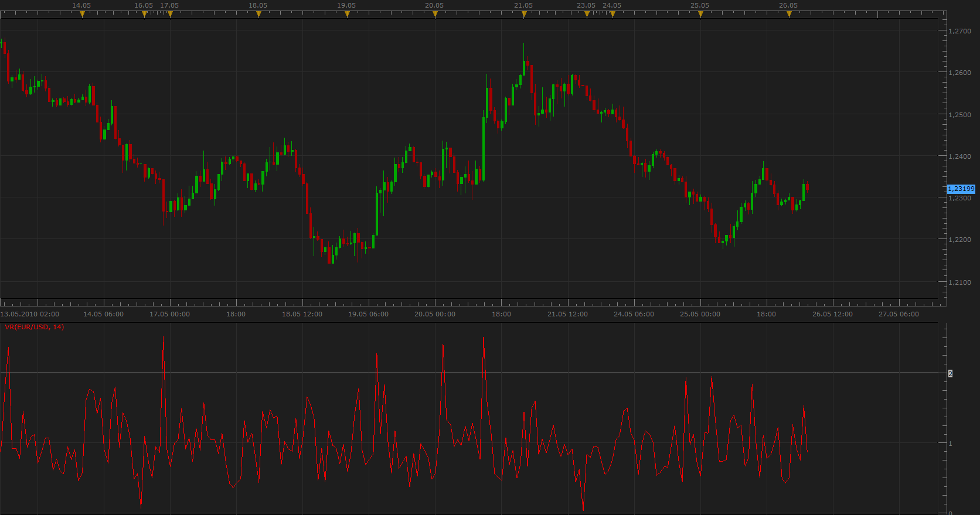Click the 23.05 day marker triangle
980x515 pixels.
click(x=587, y=15)
